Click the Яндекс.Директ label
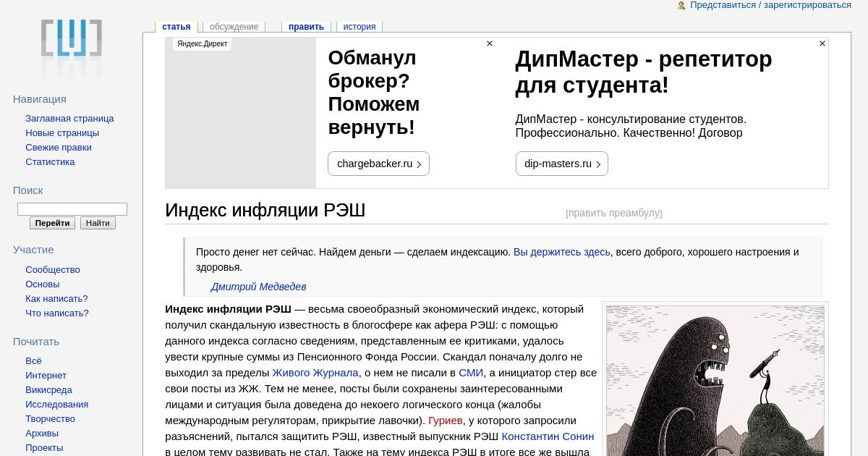 pos(203,44)
